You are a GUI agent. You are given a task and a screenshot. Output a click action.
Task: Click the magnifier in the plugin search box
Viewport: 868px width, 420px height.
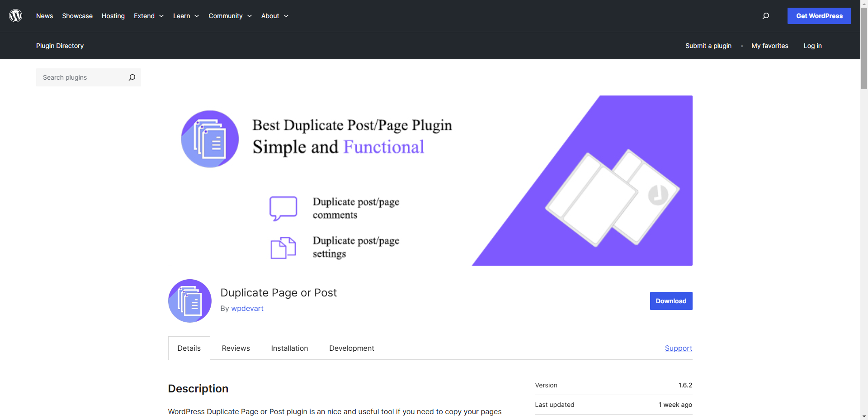tap(132, 77)
